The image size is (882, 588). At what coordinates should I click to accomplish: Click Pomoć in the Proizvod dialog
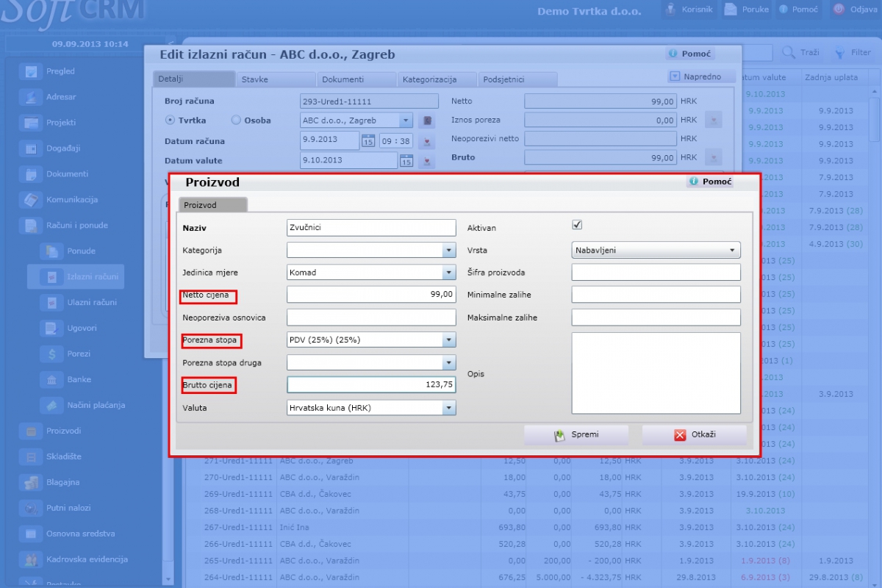click(710, 182)
